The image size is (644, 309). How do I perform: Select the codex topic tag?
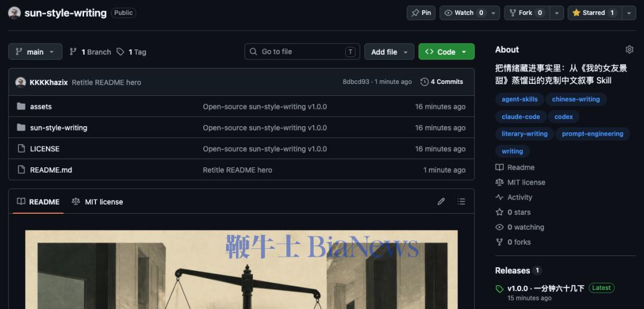click(563, 117)
